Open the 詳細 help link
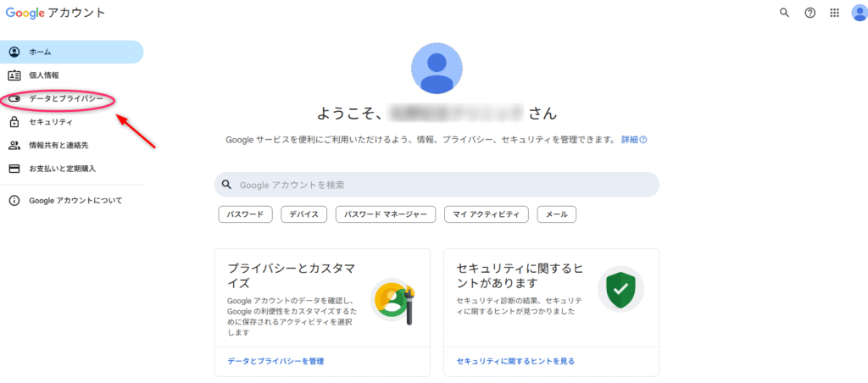The width and height of the screenshot is (868, 383). tap(634, 140)
